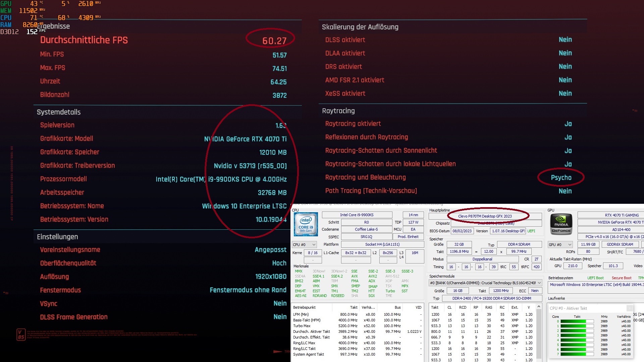Click the Prod. Einheit field
Image resolution: width=644 pixels, height=362 pixels.
[408, 237]
